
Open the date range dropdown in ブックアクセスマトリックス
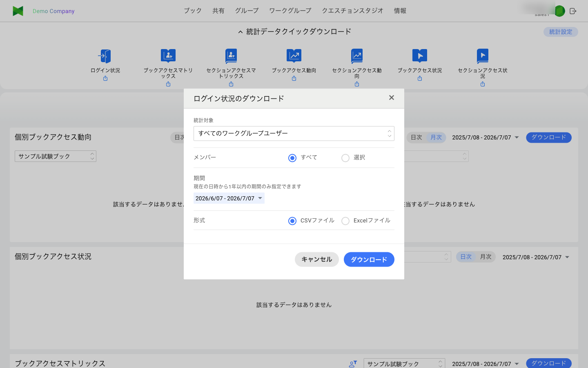click(x=485, y=364)
